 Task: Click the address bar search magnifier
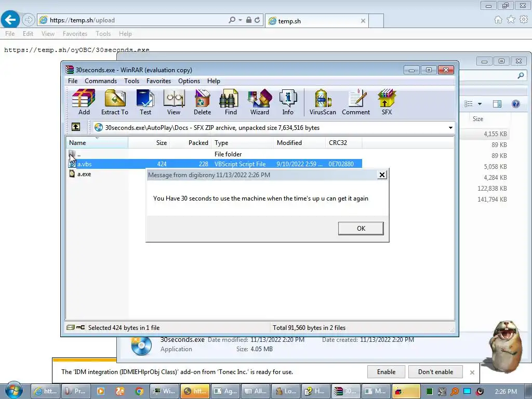(x=232, y=20)
